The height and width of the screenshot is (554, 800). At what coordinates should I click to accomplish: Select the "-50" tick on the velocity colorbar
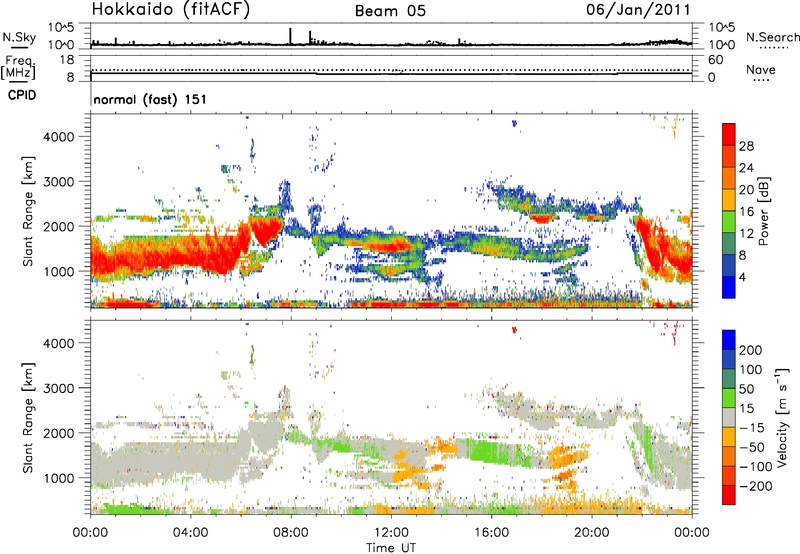click(752, 448)
